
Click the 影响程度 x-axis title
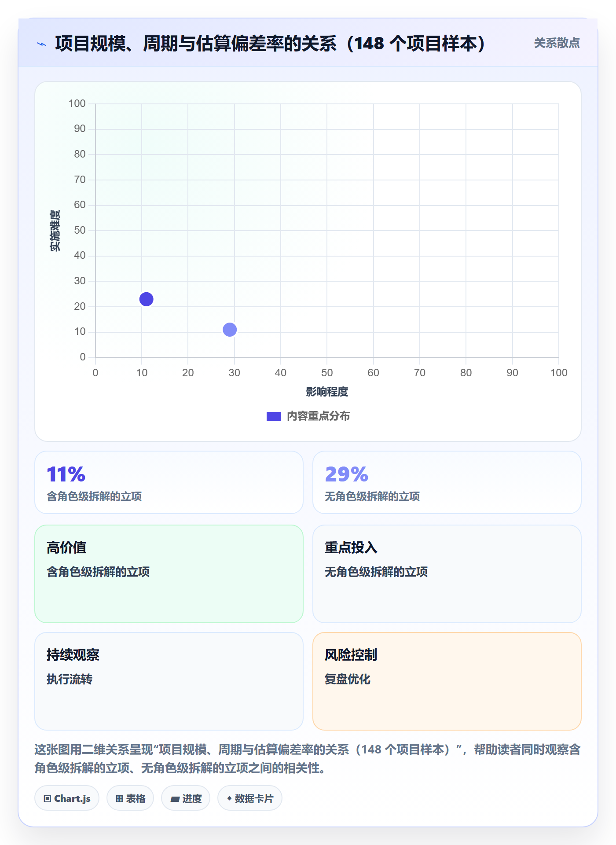[327, 392]
